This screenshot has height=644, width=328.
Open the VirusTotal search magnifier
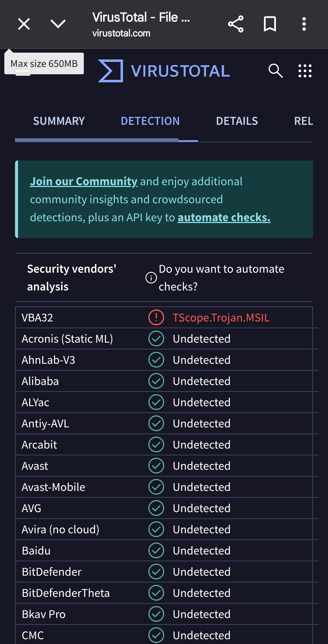276,71
